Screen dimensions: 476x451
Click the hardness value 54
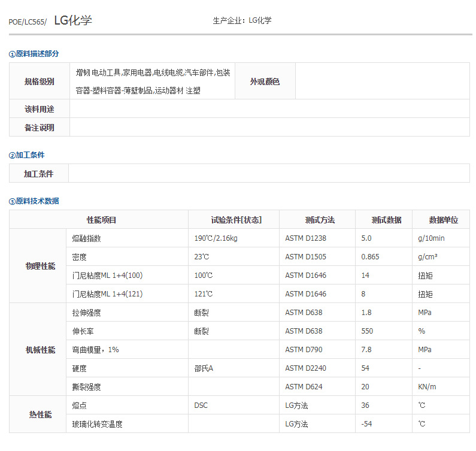(365, 368)
